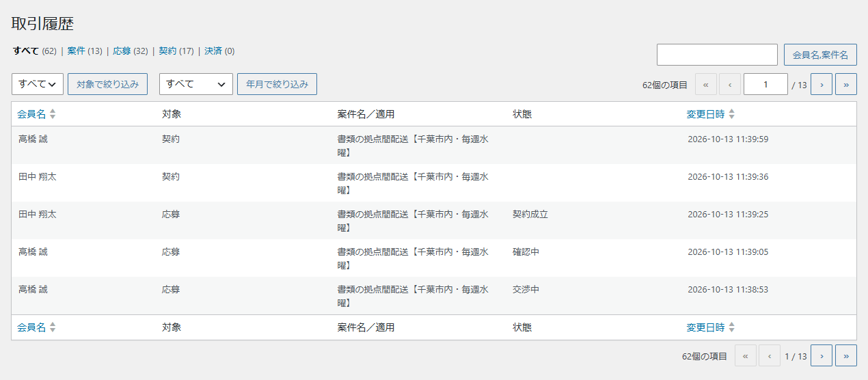The height and width of the screenshot is (380, 868).
Task: Focus the current page number field
Action: click(x=765, y=85)
